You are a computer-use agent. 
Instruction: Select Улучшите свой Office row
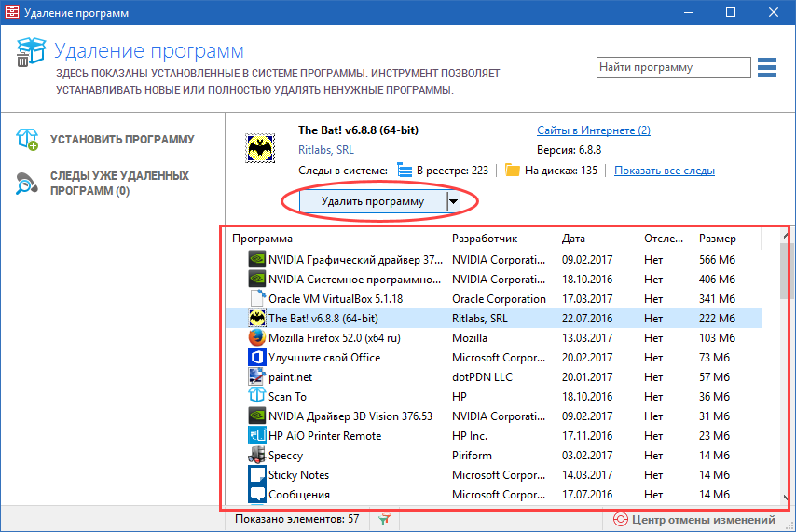pyautogui.click(x=494, y=358)
